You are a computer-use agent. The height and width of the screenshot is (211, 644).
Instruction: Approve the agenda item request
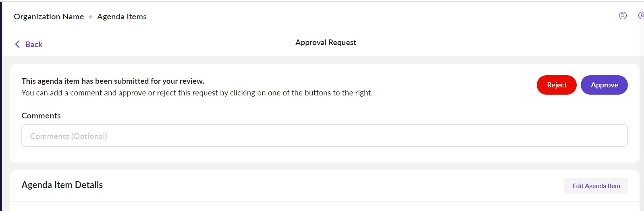[604, 85]
